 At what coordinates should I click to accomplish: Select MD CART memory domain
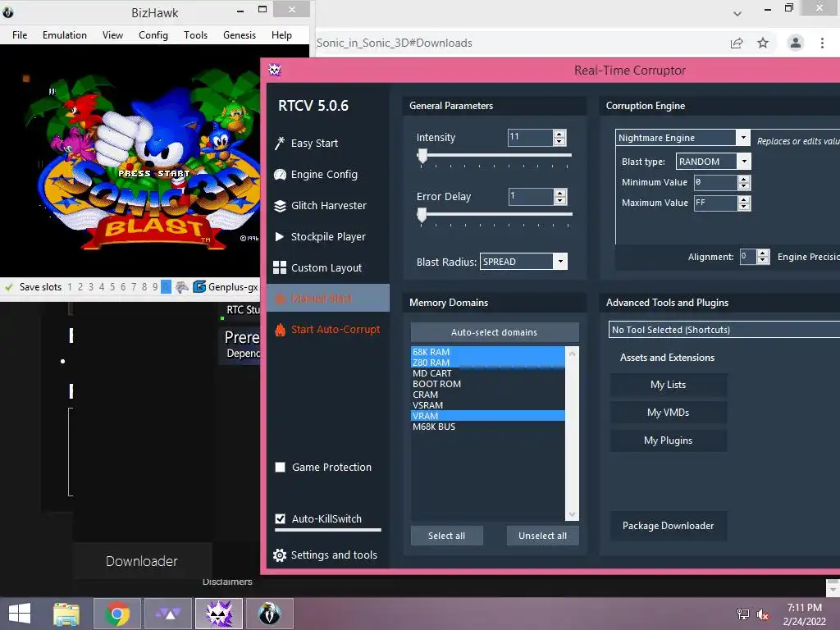[487, 373]
